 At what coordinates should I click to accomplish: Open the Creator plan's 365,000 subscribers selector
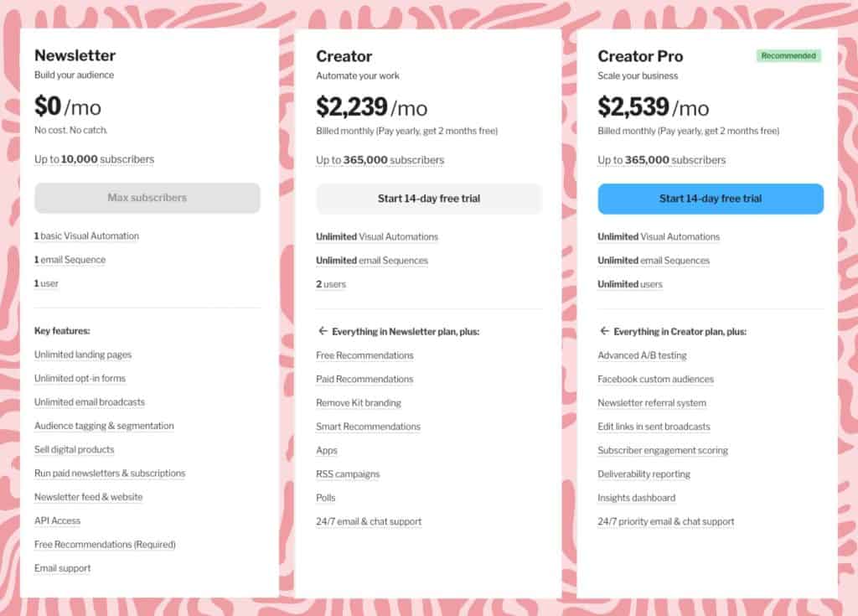pyautogui.click(x=380, y=160)
